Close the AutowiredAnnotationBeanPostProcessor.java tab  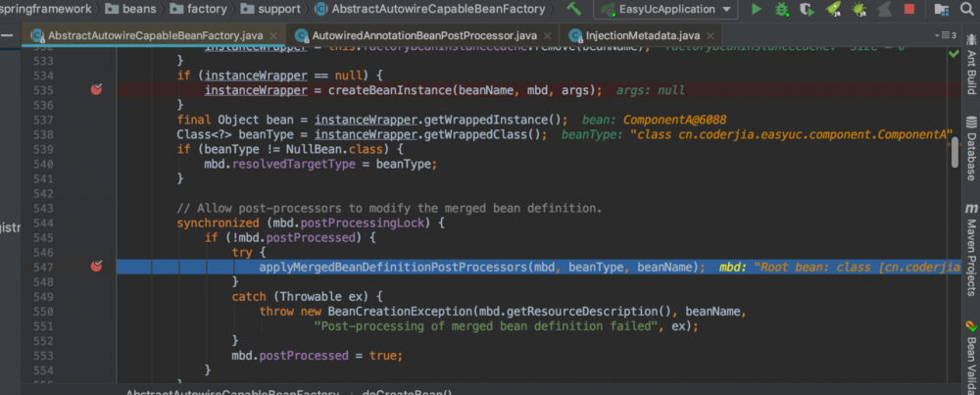click(548, 36)
